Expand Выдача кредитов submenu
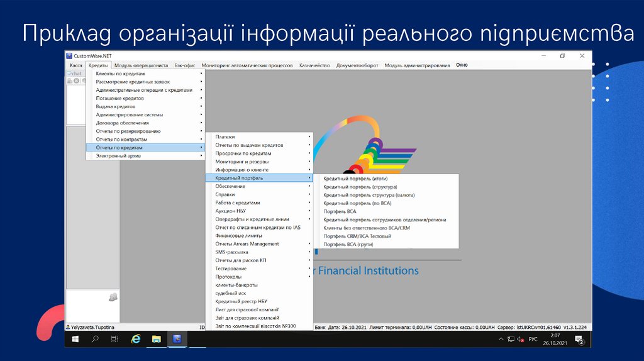Viewport: 644px width, 361px height. point(145,106)
